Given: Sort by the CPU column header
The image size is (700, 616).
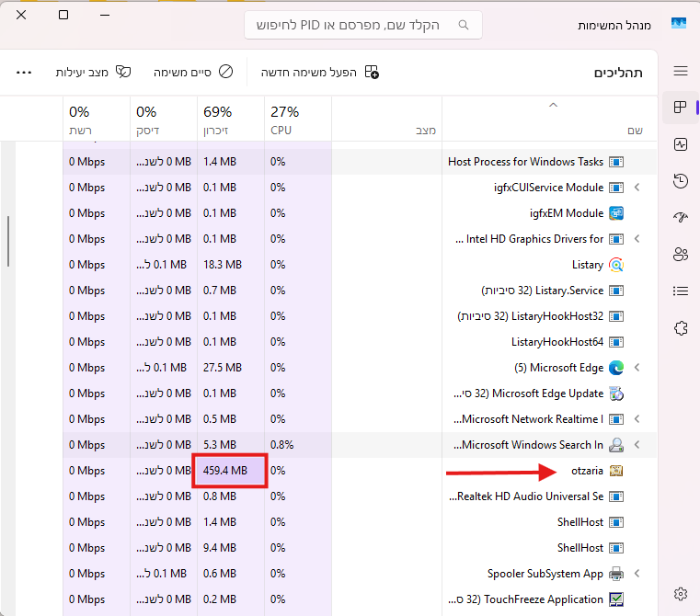Looking at the screenshot, I should click(283, 120).
